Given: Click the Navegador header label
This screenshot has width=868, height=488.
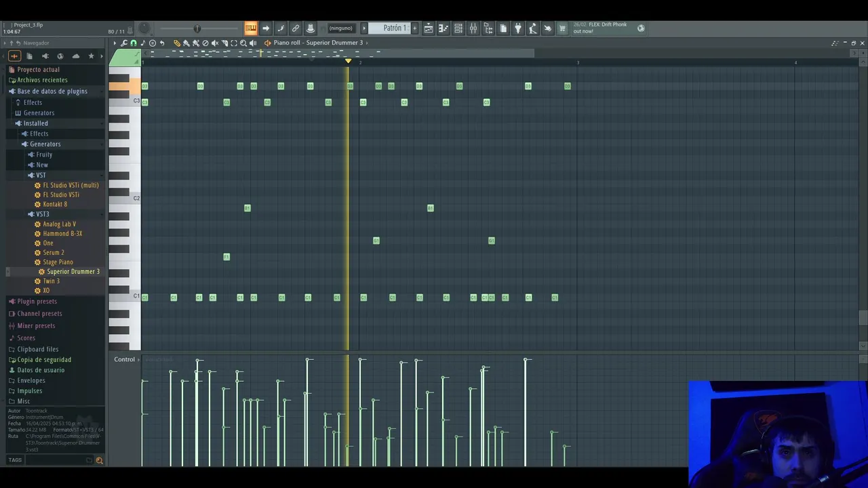Looking at the screenshot, I should (36, 43).
